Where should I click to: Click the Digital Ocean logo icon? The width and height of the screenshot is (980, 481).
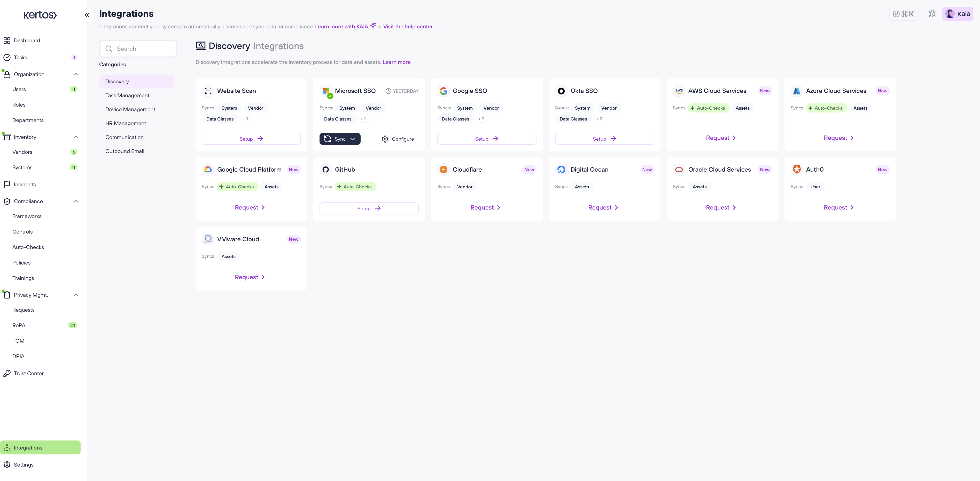[561, 170]
